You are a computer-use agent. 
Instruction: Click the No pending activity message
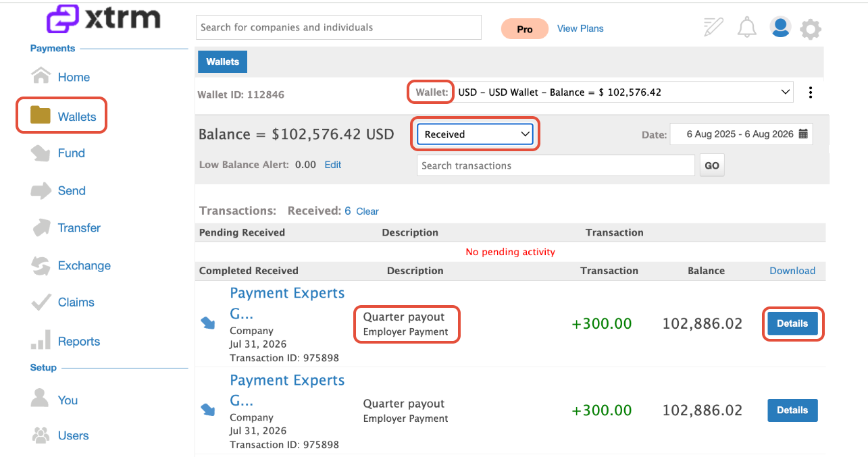(510, 252)
